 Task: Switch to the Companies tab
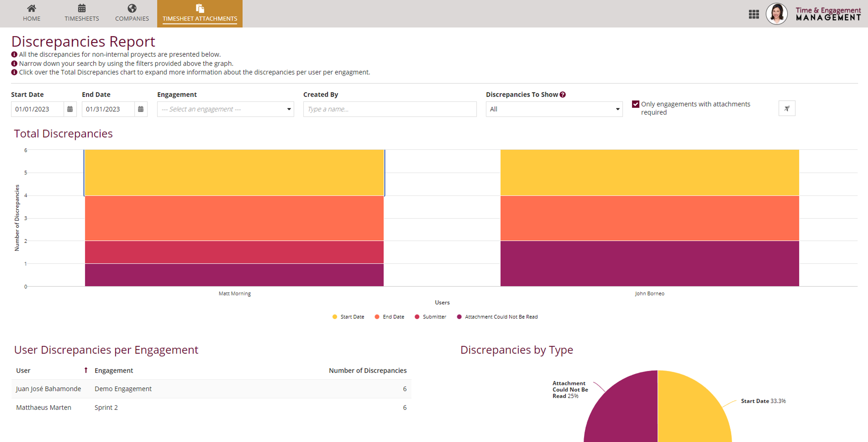(x=132, y=14)
